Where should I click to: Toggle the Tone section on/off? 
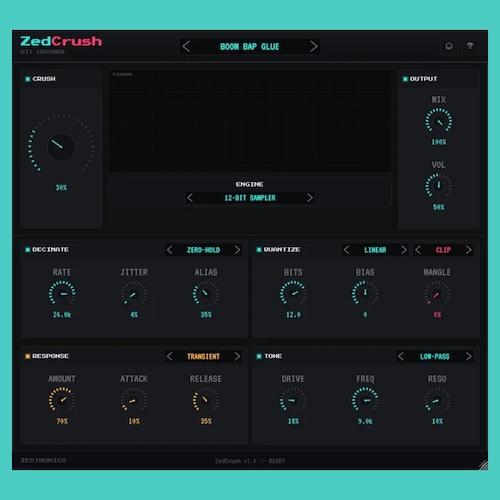(259, 356)
